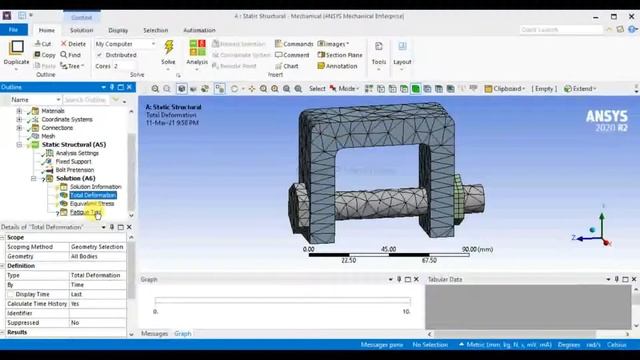
Task: Click Messages pane in the status bar
Action: point(382,345)
